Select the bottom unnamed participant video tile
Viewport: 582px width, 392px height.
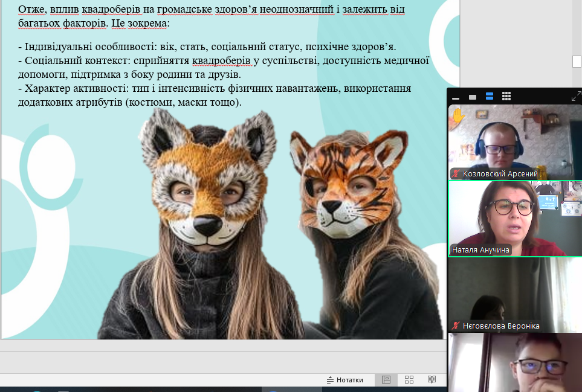515,362
